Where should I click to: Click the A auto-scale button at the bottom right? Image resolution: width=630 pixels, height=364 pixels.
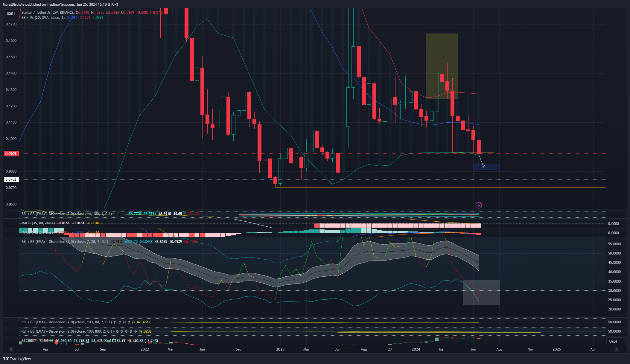point(616,349)
